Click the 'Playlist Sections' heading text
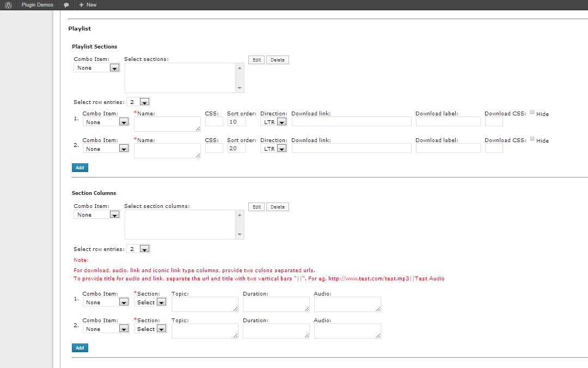This screenshot has height=368, width=588. click(95, 46)
